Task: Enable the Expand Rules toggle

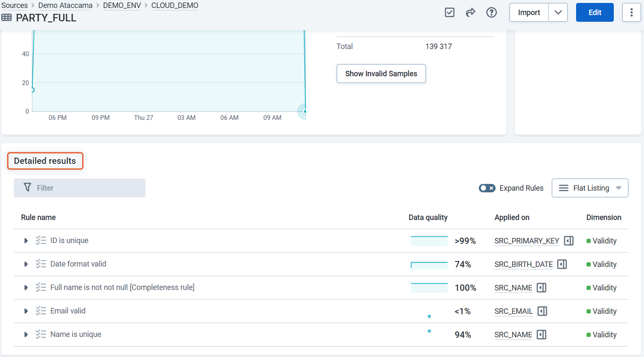Action: 486,188
